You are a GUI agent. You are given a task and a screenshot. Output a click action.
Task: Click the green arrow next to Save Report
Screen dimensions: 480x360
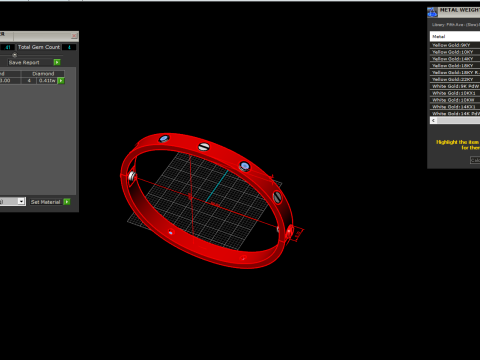tap(57, 62)
